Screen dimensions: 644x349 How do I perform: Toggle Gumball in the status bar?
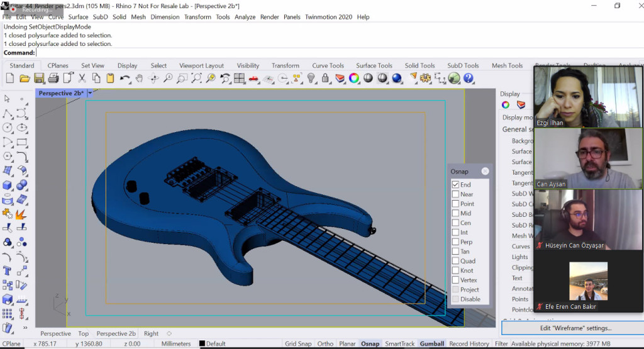tap(432, 344)
